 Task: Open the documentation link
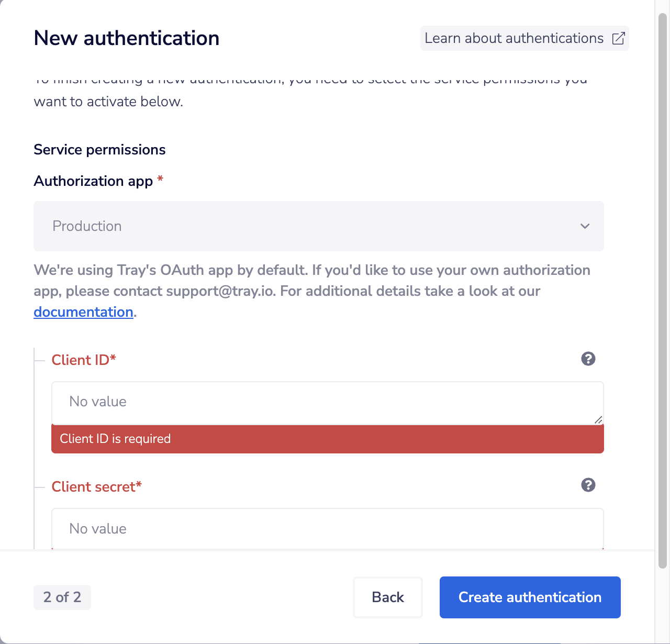(x=83, y=312)
